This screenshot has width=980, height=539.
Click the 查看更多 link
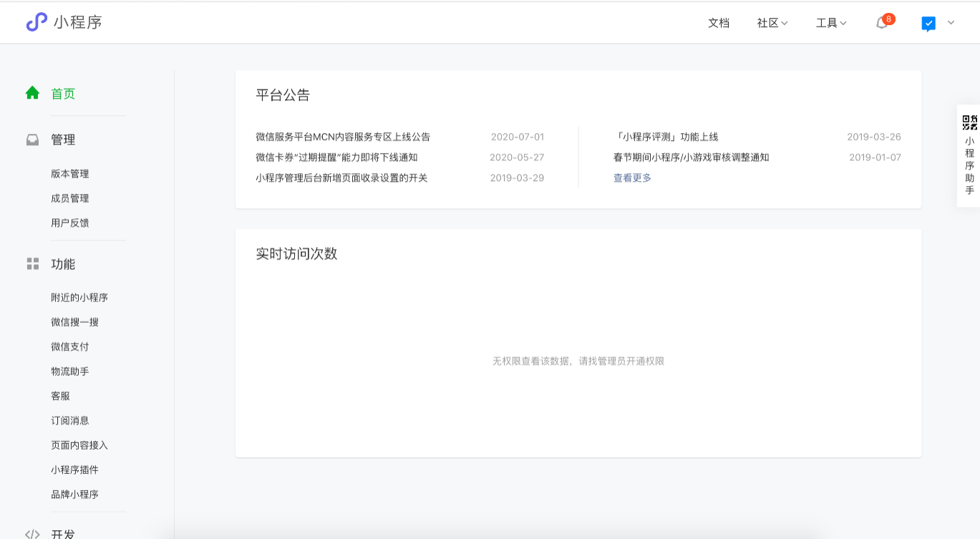point(632,178)
